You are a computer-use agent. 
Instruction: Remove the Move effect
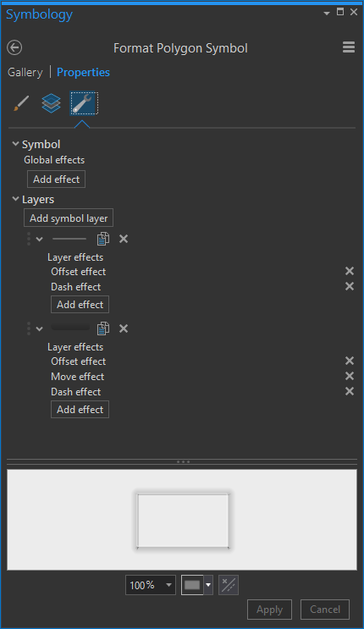click(x=350, y=376)
